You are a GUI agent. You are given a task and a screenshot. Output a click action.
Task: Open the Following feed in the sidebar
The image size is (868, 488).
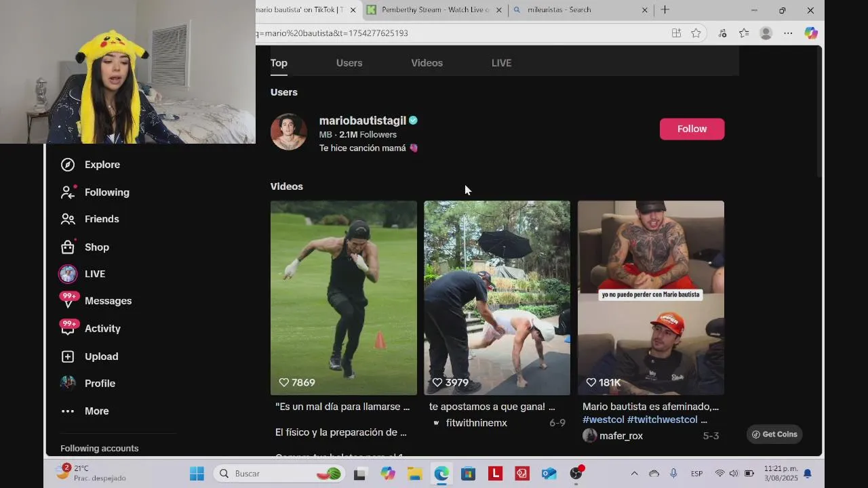pos(95,192)
